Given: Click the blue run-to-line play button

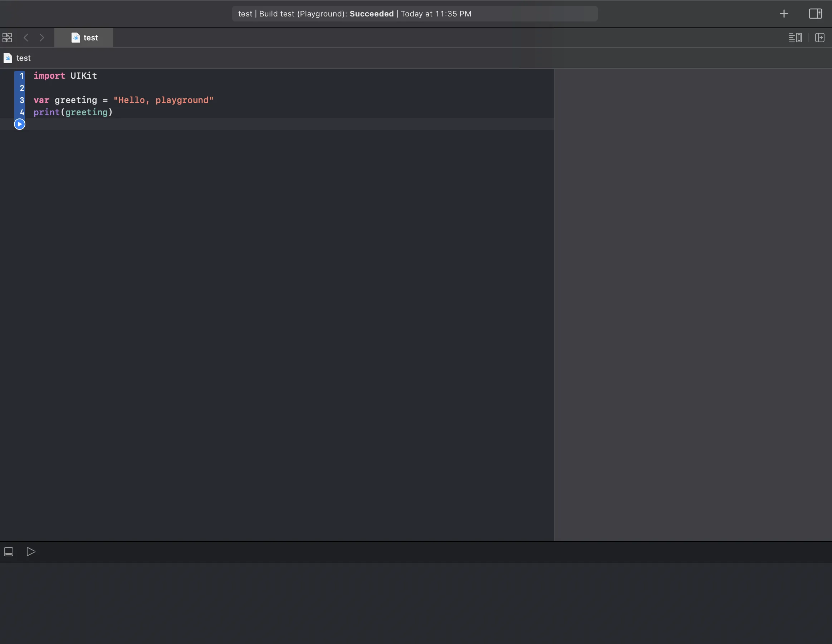Looking at the screenshot, I should tap(19, 124).
